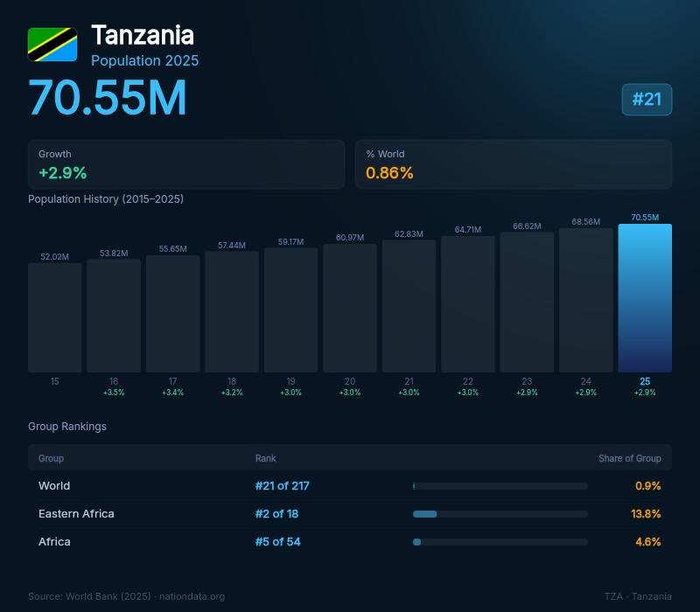Image resolution: width=700 pixels, height=612 pixels.
Task: Click the #5 of 54 rank
Action: [277, 541]
